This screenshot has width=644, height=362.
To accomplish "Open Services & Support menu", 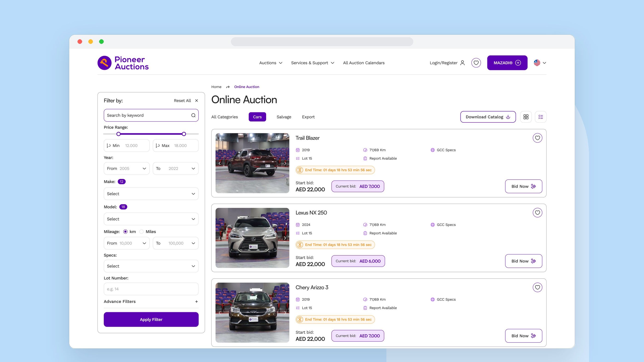I will tap(313, 63).
